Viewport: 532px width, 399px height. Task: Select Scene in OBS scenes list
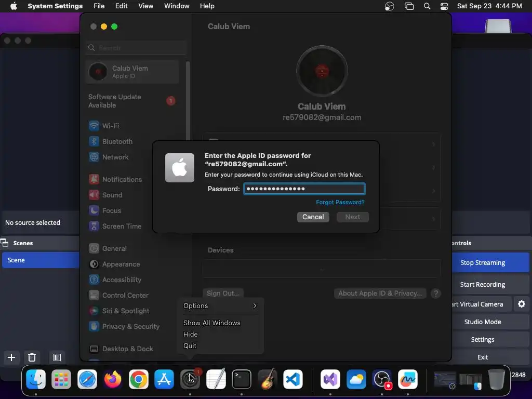click(x=41, y=260)
